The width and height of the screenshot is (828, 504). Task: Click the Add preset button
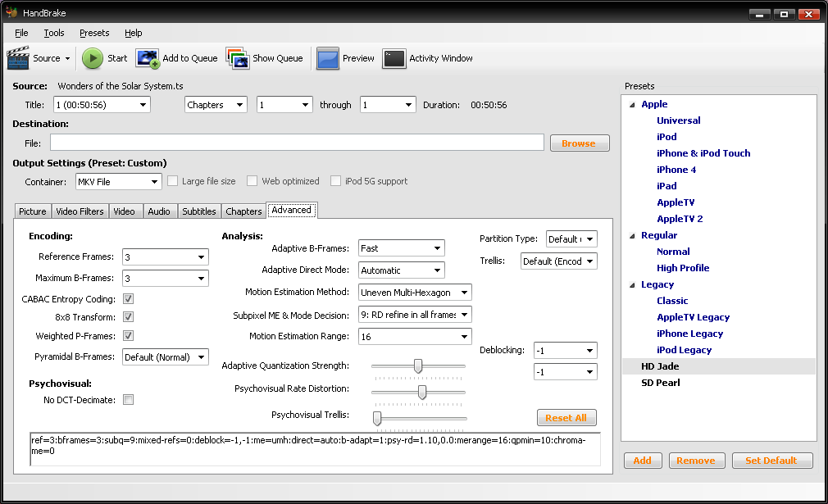click(x=643, y=461)
